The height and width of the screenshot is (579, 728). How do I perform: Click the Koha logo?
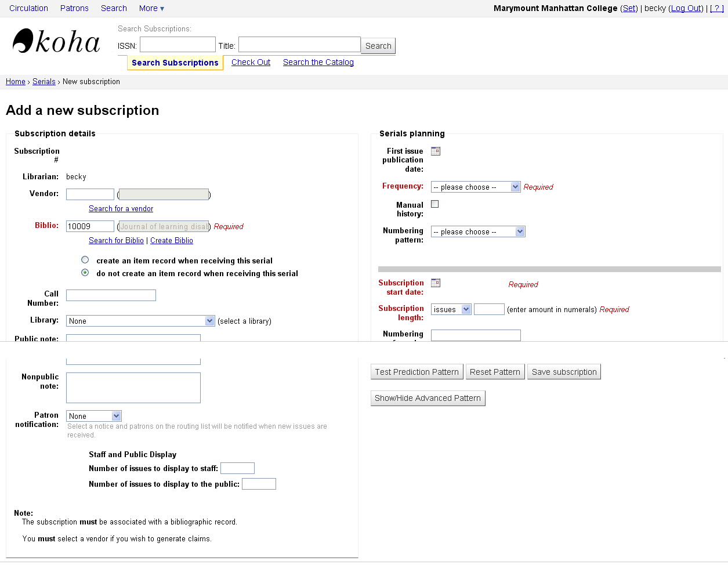[56, 42]
